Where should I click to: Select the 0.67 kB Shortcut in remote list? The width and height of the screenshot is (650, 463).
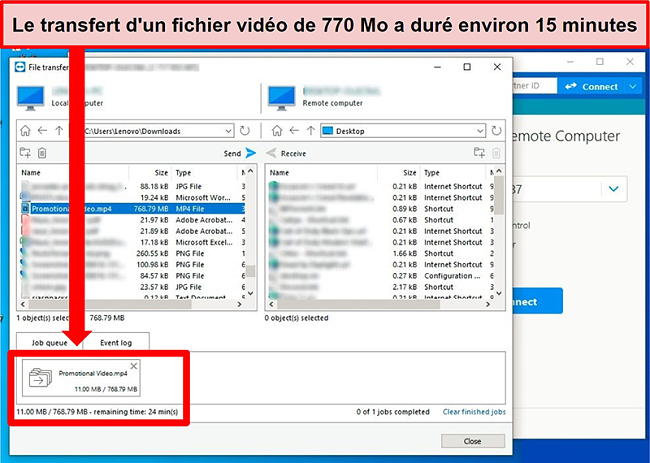(381, 220)
